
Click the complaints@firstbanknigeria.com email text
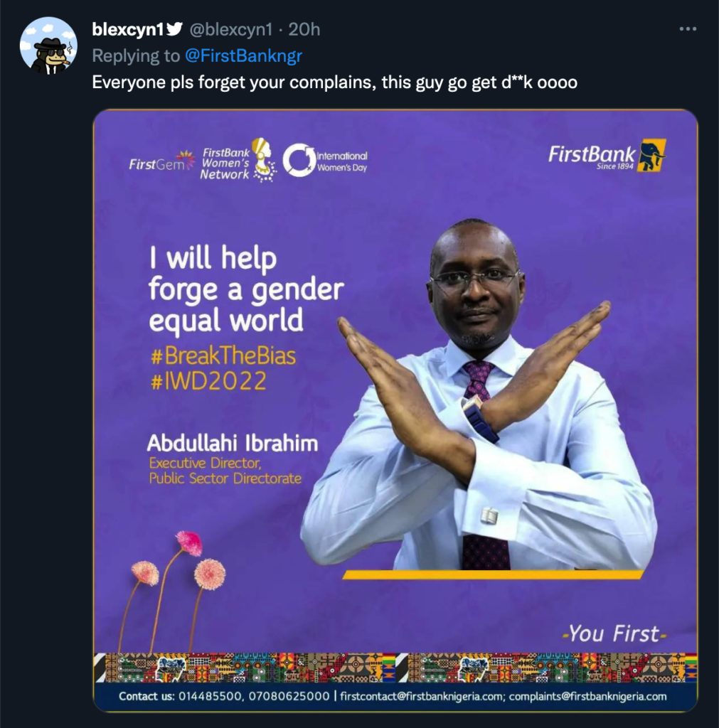click(587, 697)
